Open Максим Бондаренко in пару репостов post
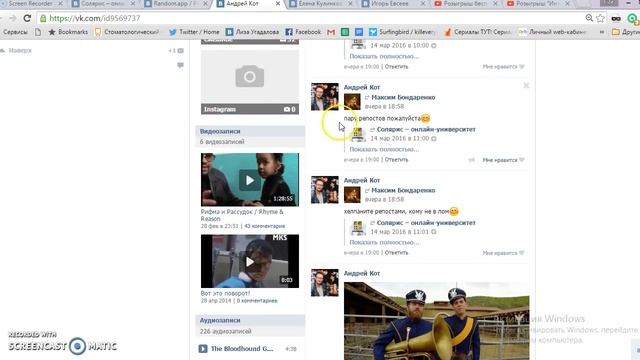Viewport: 640px width, 360px height. [x=403, y=98]
